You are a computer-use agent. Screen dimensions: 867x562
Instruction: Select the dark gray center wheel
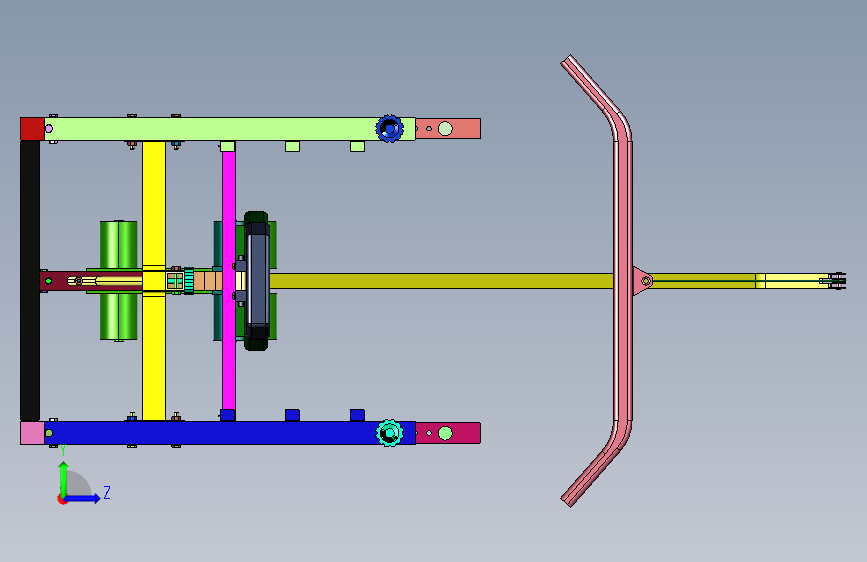point(256,280)
